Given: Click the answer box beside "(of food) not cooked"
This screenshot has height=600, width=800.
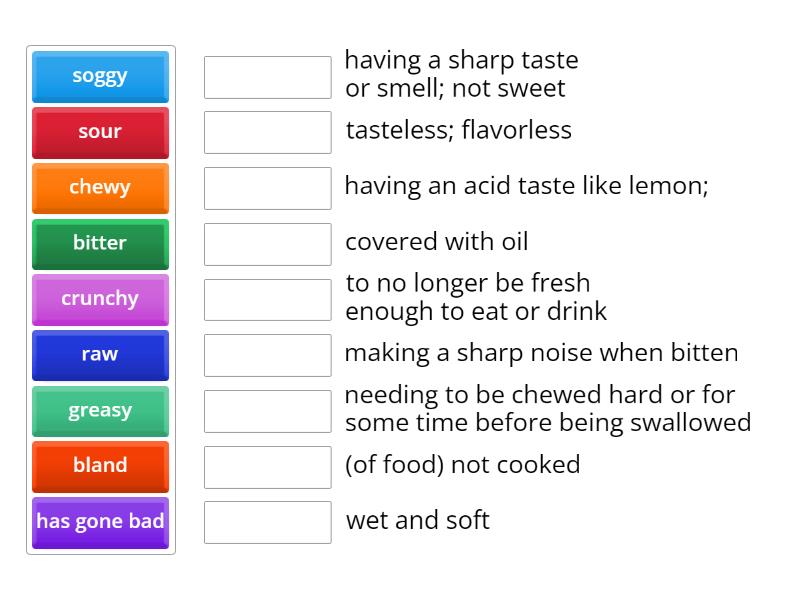Looking at the screenshot, I should pyautogui.click(x=266, y=465).
